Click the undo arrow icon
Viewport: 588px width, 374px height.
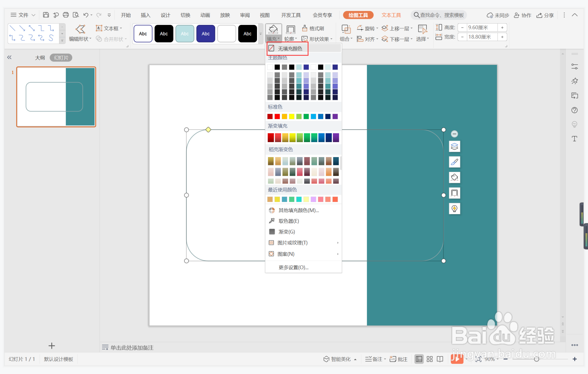[86, 15]
